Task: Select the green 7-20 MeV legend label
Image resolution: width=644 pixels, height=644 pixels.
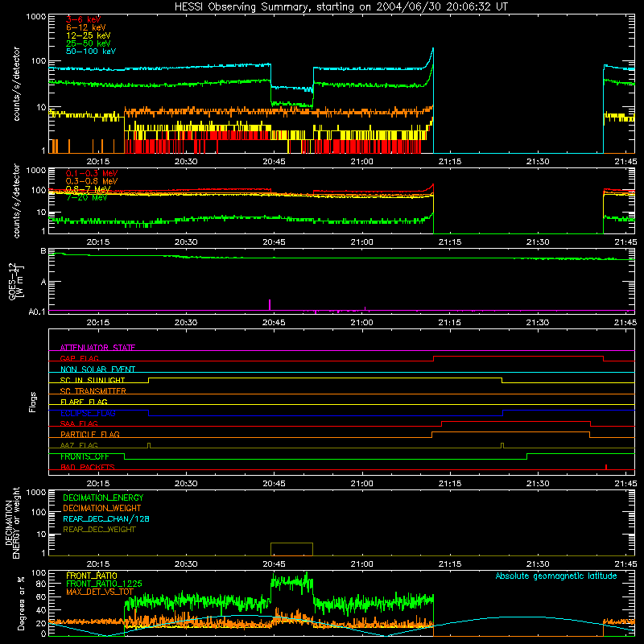Action: pos(87,197)
